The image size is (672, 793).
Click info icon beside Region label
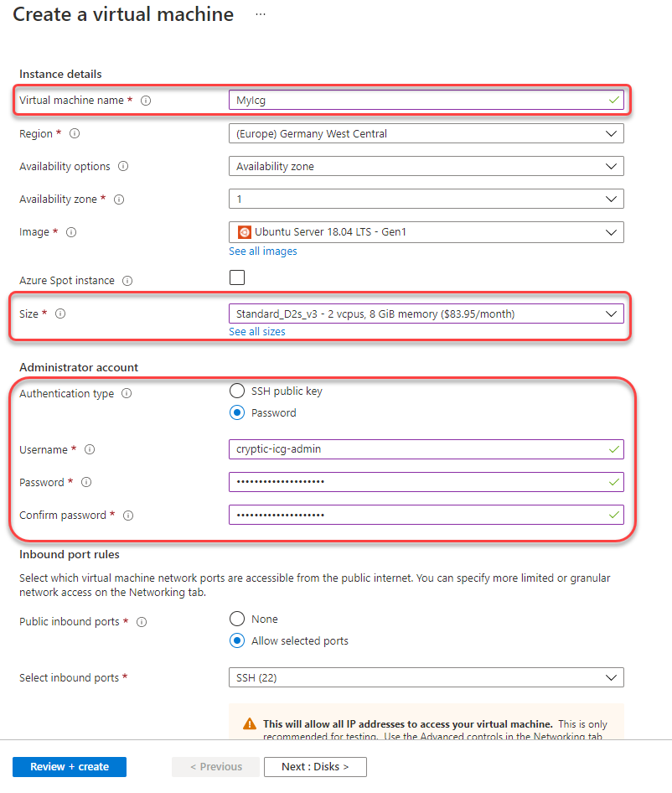click(x=75, y=133)
